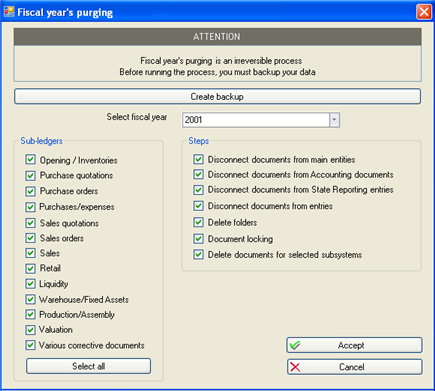Viewport: 435px width, 391px height.
Task: Click the app icon in title bar
Action: pyautogui.click(x=9, y=12)
